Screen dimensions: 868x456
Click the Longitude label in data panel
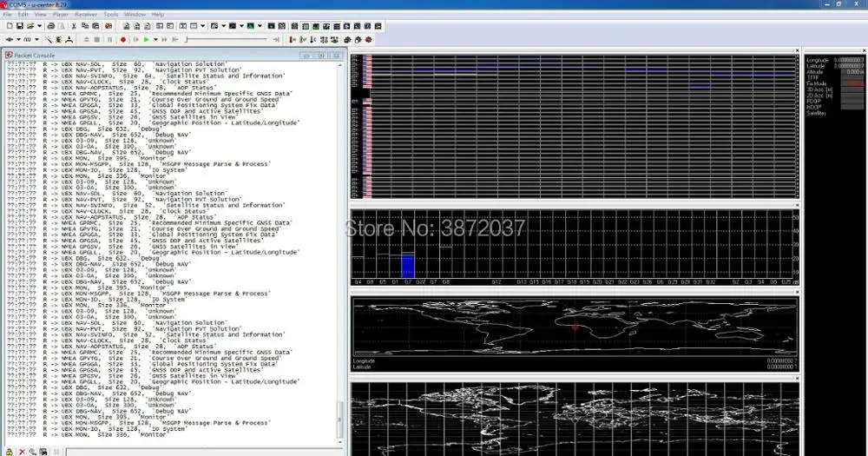click(817, 60)
